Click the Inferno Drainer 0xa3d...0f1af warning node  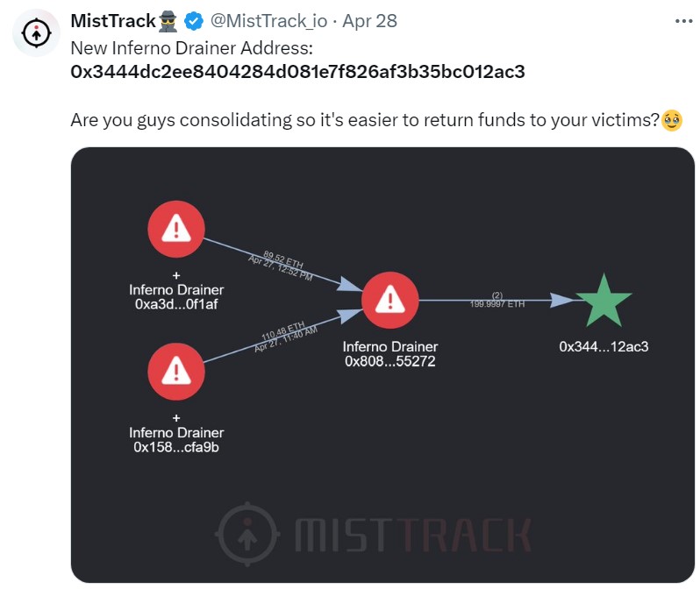pos(176,230)
